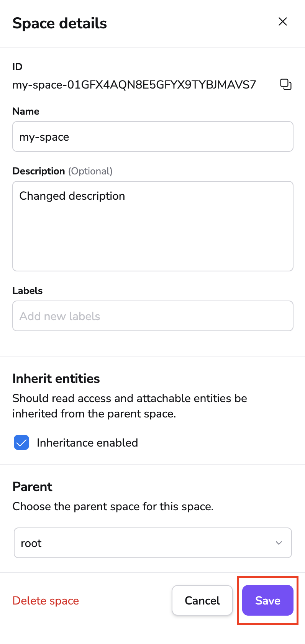Click the "Inherit entities" section heading
Viewport: 305px width, 644px height.
point(56,379)
